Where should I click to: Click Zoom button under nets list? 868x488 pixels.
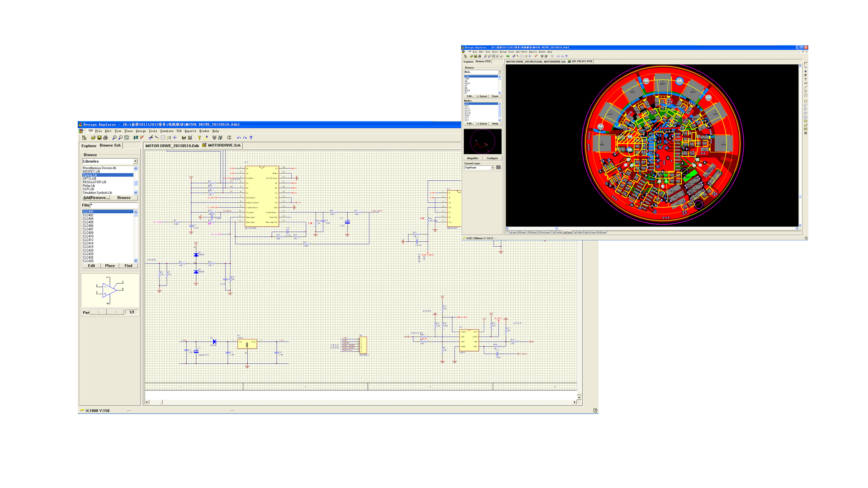coord(495,96)
